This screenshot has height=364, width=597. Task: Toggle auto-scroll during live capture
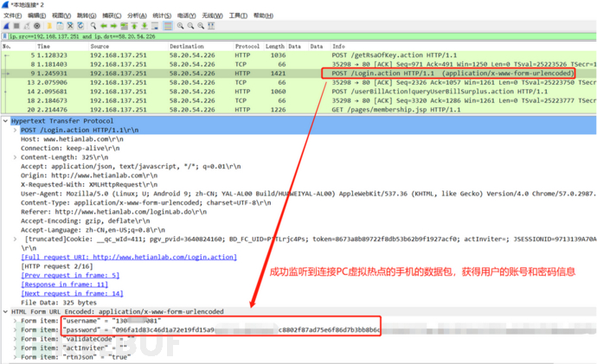point(155,26)
